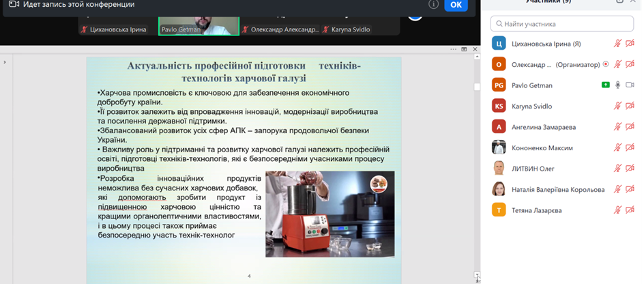This screenshot has width=644, height=284.
Task: Open Кононенко Максим's profile photo
Action: pyautogui.click(x=499, y=147)
